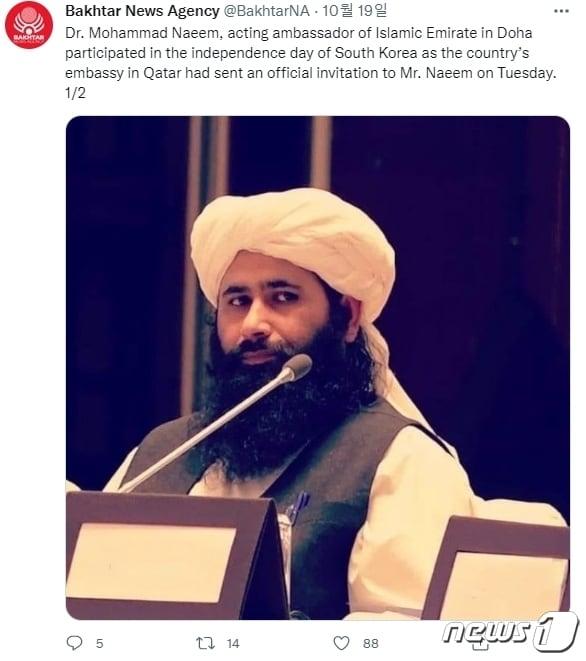Viewport: 586px width, 661px height.
Task: Click the blank name placard on left
Action: coord(151,562)
